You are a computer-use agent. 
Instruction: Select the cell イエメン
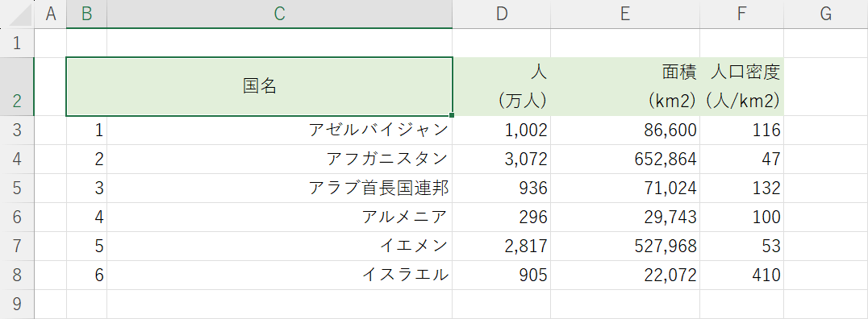[x=280, y=246]
